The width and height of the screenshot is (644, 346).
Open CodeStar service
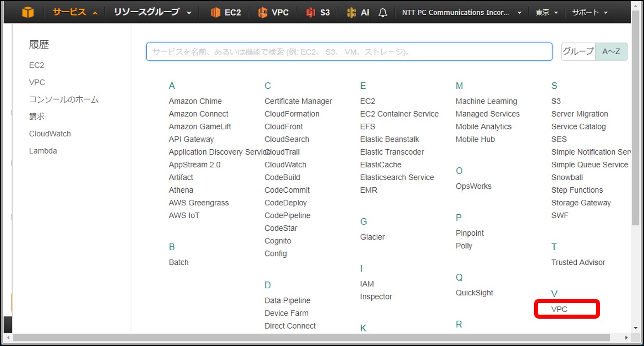(281, 228)
